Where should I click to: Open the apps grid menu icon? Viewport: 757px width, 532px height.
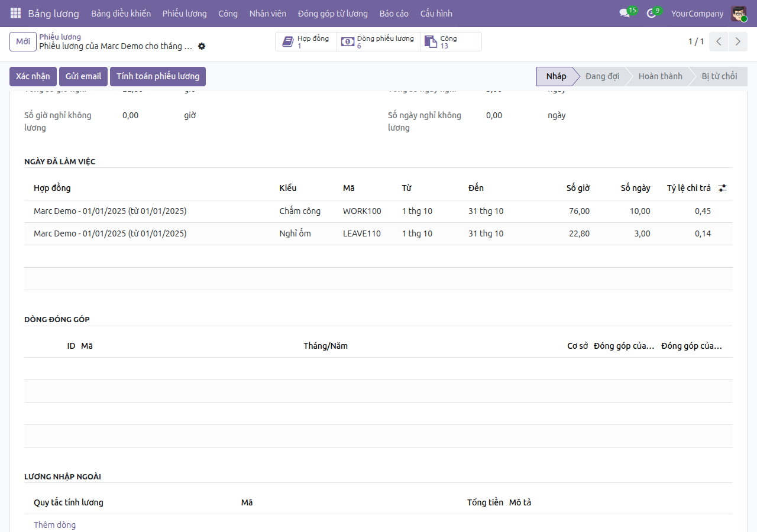[15, 13]
